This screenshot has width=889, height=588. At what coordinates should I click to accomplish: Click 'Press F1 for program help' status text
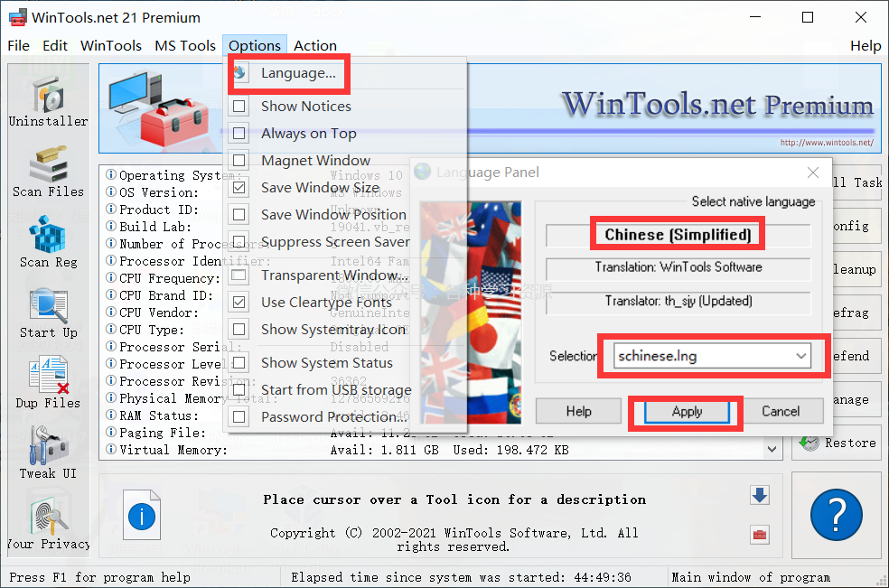99,577
